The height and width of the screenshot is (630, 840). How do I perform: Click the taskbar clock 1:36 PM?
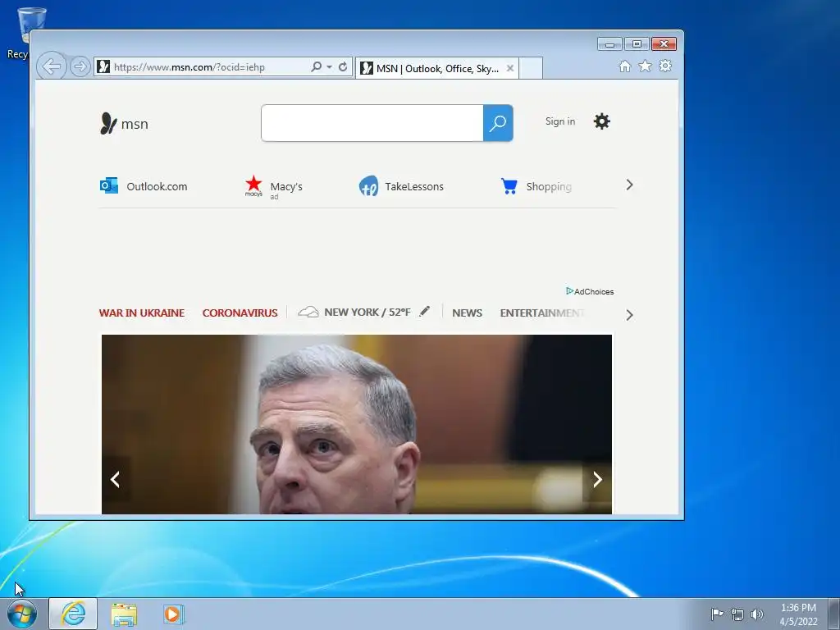[798, 614]
